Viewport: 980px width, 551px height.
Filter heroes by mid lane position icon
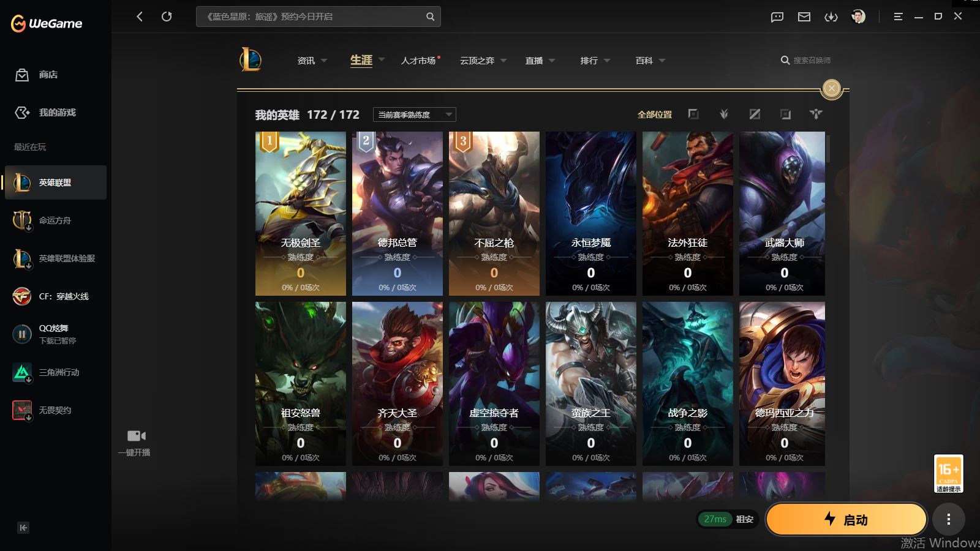point(755,114)
